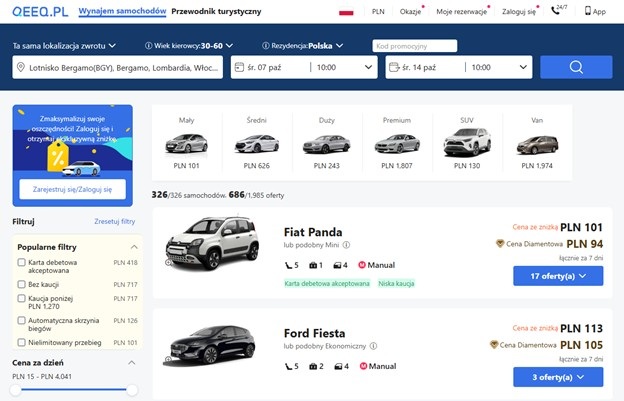This screenshot has height=401, width=624.
Task: Expand the 17 oferty(a) dropdown
Action: (x=558, y=276)
